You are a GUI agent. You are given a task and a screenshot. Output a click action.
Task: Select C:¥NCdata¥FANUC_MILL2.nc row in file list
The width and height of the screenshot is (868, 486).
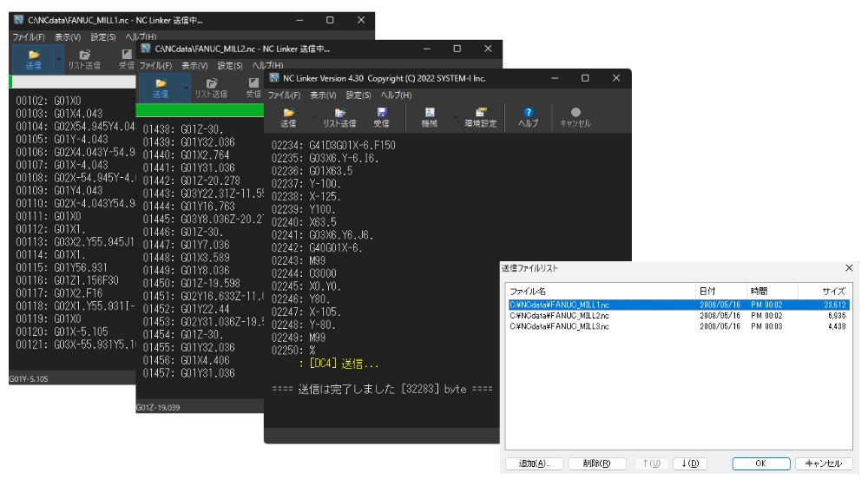(x=679, y=316)
